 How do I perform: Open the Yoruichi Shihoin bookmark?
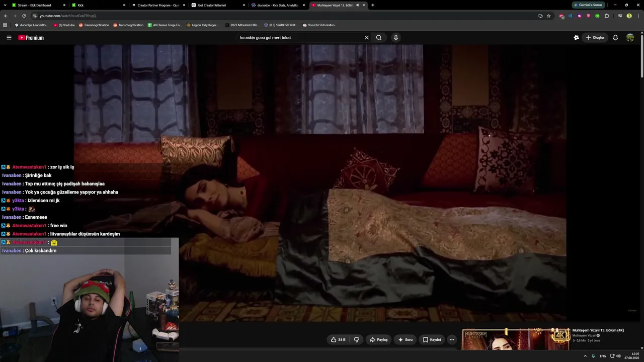[x=320, y=25]
